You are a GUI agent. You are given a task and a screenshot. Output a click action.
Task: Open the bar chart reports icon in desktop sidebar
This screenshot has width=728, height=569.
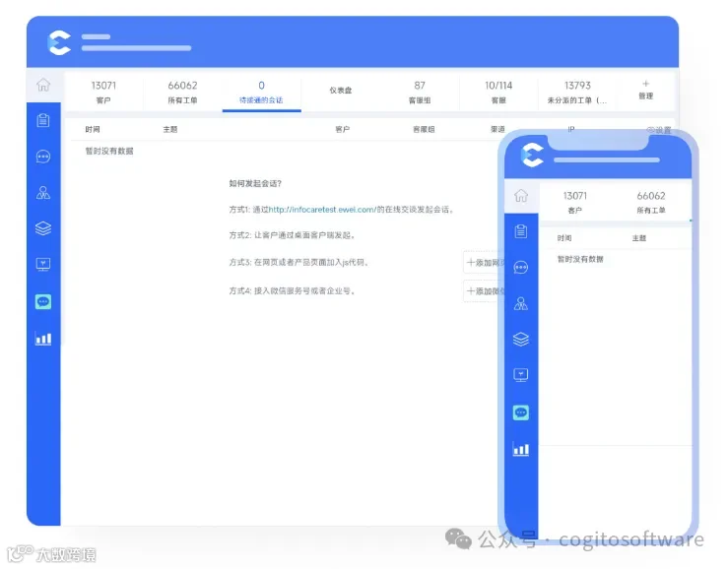pos(43,339)
